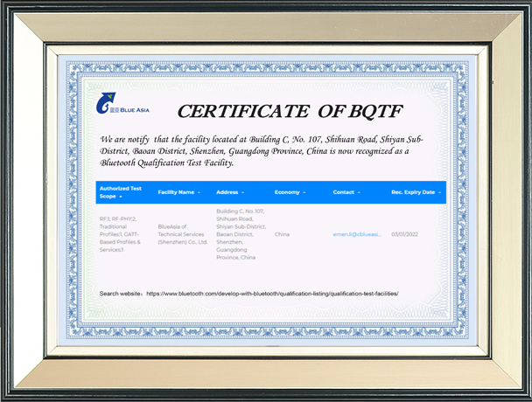Image resolution: width=532 pixels, height=402 pixels.
Task: Open the bluetooth.com qualification facilities URL
Action: pyautogui.click(x=272, y=294)
